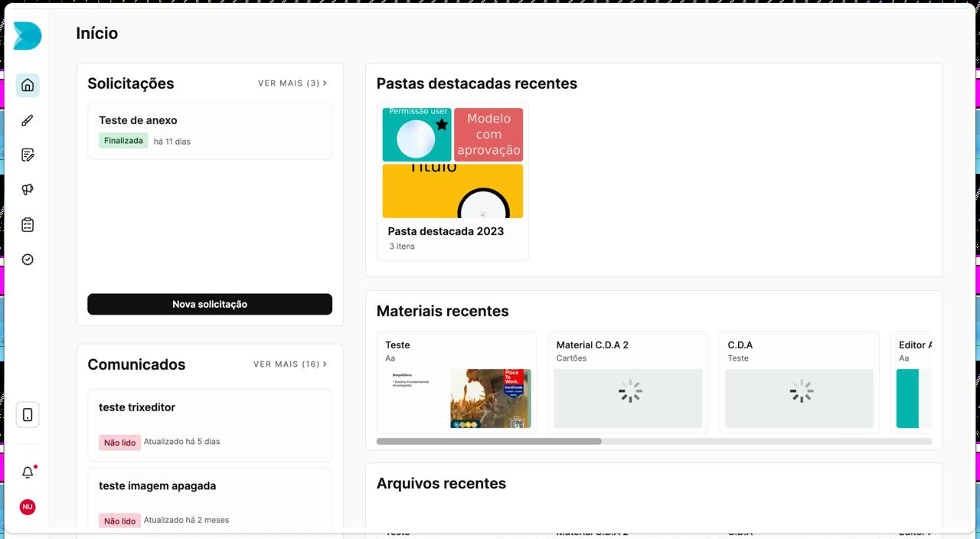Click the NU user avatar

click(28, 507)
